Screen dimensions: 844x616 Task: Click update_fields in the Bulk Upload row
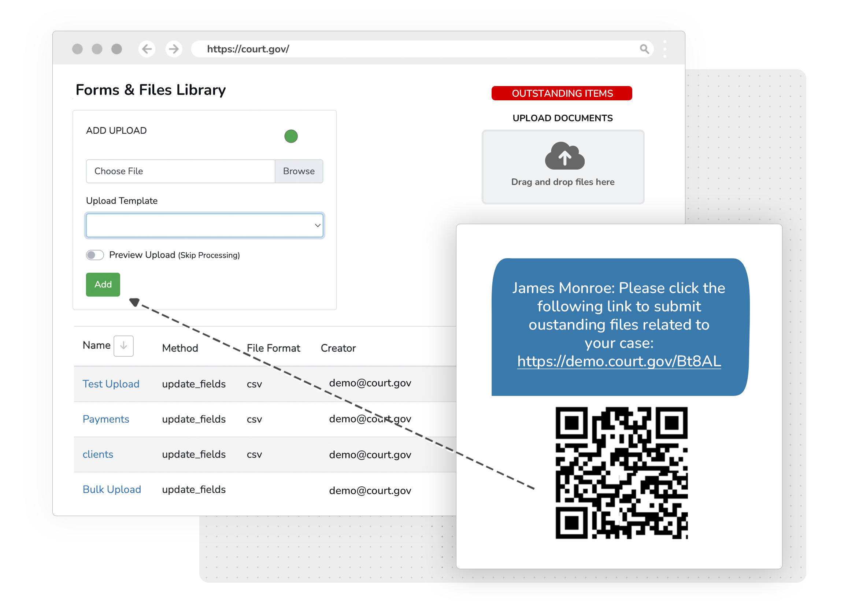click(x=194, y=489)
